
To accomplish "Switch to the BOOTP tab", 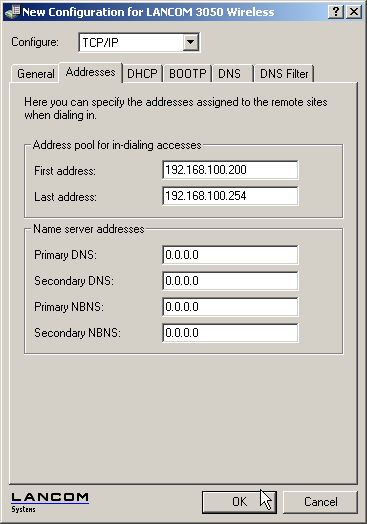I will click(x=188, y=74).
